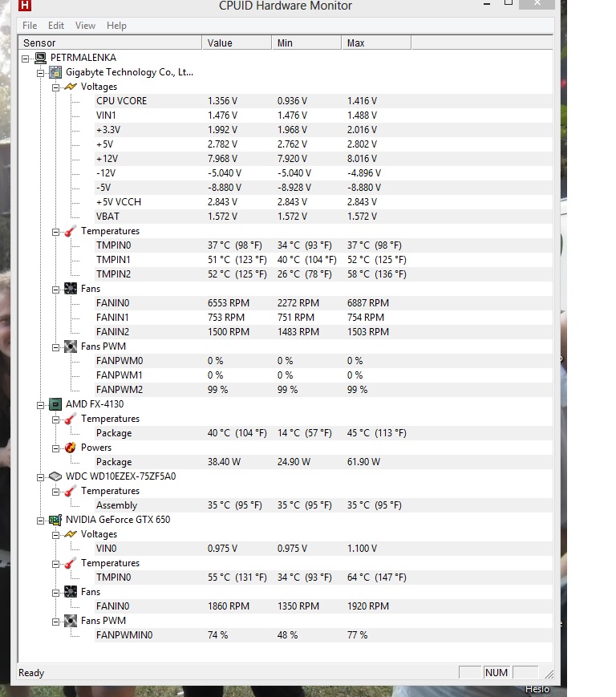The width and height of the screenshot is (616, 697).
Task: Click the Ready status bar text
Action: (31, 673)
